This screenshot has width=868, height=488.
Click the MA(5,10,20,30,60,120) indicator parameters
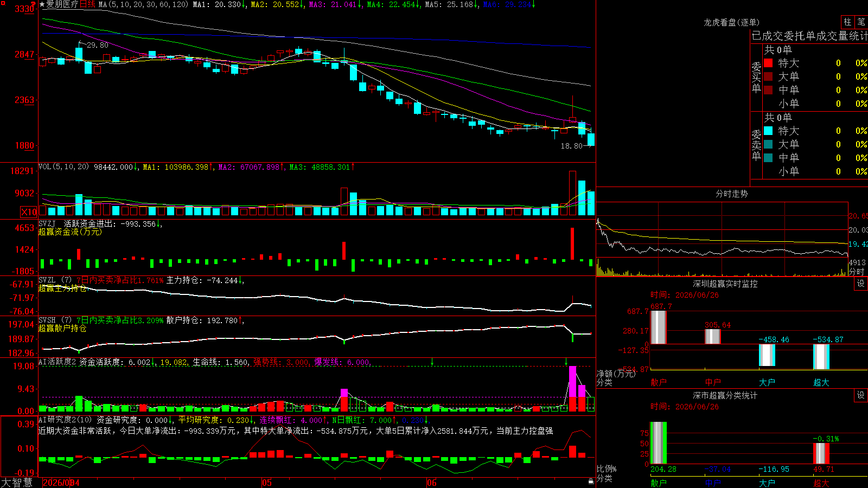pyautogui.click(x=143, y=4)
